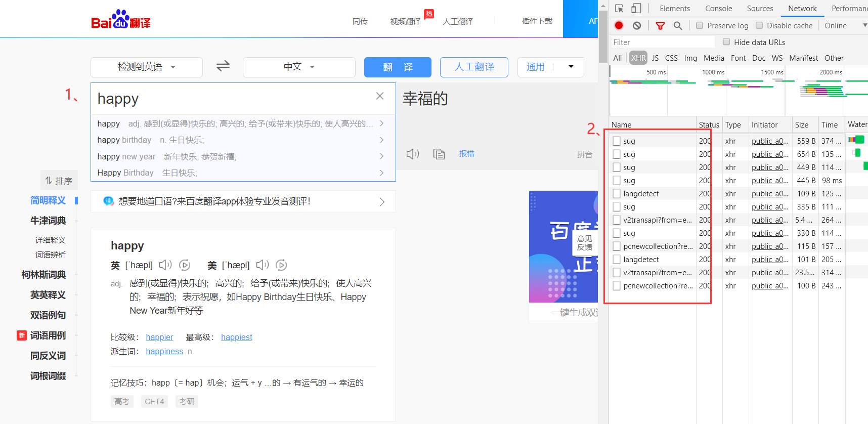868x424 pixels.
Task: Open suggestion happy birthday arrow
Action: (x=381, y=140)
